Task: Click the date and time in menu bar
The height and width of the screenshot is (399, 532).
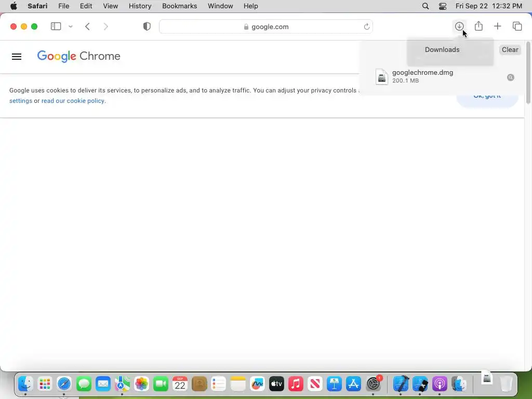Action: tap(488, 6)
